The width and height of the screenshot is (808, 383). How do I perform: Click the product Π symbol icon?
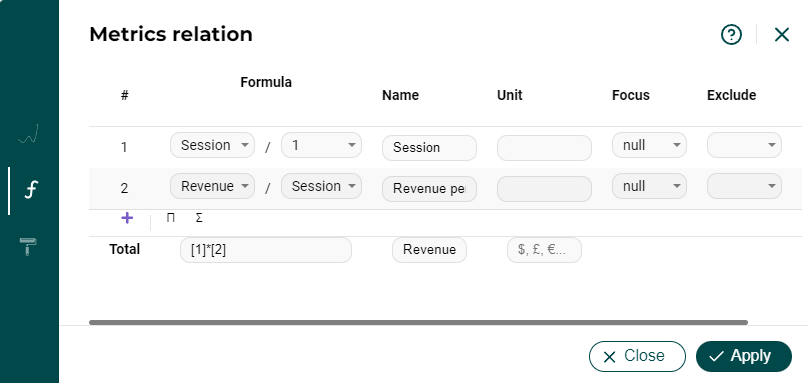pyautogui.click(x=171, y=218)
